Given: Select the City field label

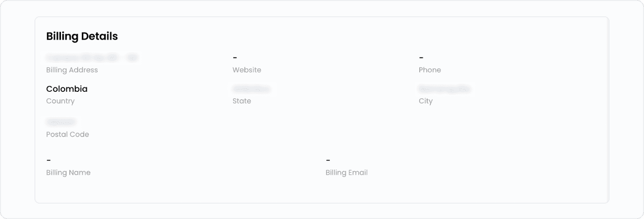Looking at the screenshot, I should [425, 101].
